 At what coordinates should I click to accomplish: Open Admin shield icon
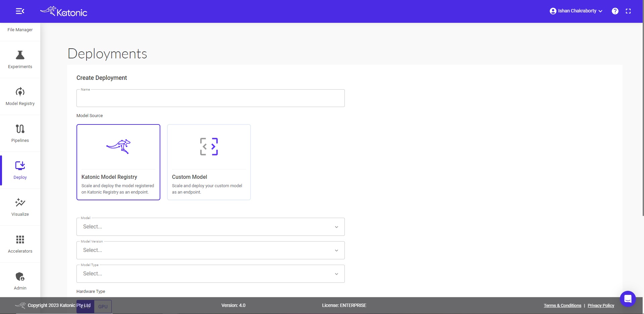(20, 276)
